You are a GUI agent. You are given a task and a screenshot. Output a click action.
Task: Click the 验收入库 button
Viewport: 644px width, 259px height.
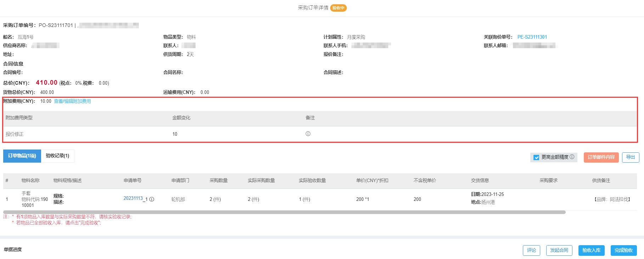coord(591,250)
